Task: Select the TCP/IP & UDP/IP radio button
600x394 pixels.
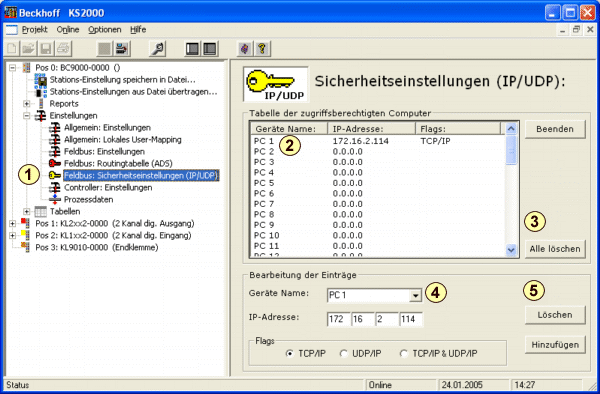Action: coord(404,353)
